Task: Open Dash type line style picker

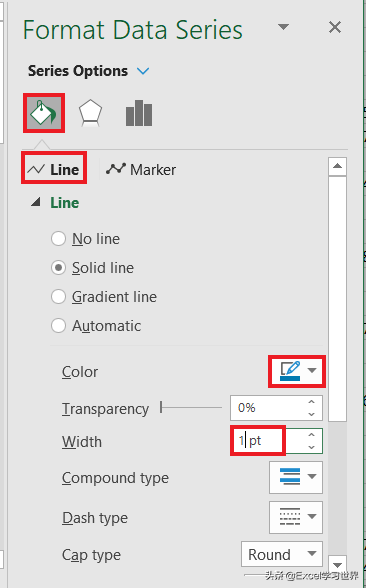Action: coord(296,517)
